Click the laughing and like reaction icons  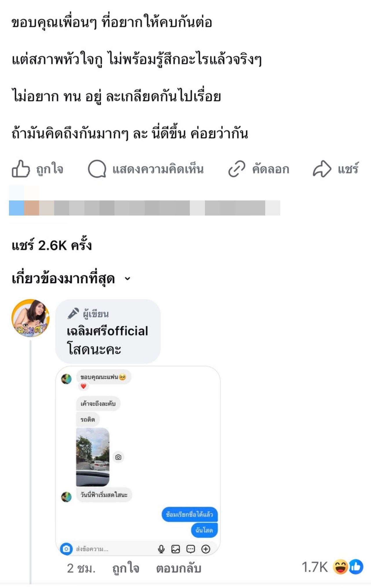pyautogui.click(x=348, y=567)
